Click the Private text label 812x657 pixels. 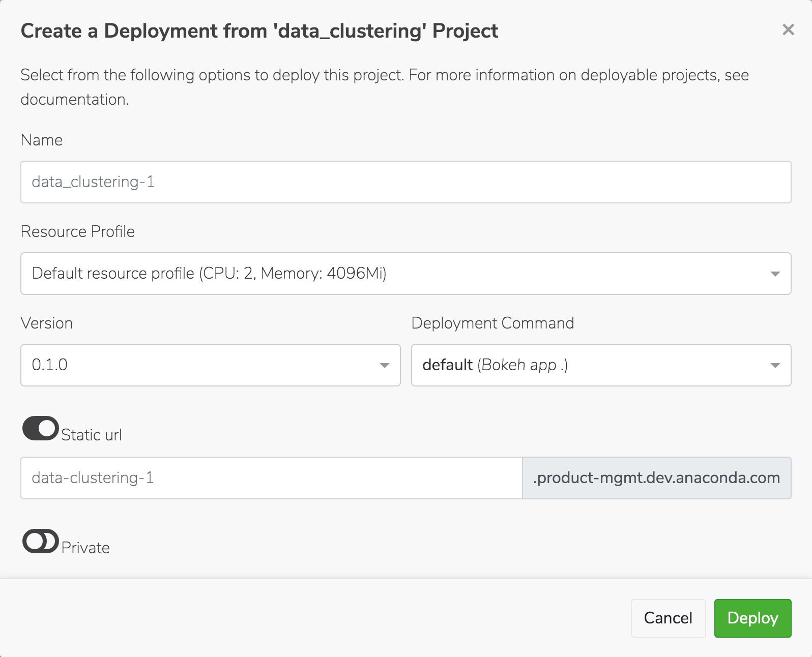click(85, 548)
